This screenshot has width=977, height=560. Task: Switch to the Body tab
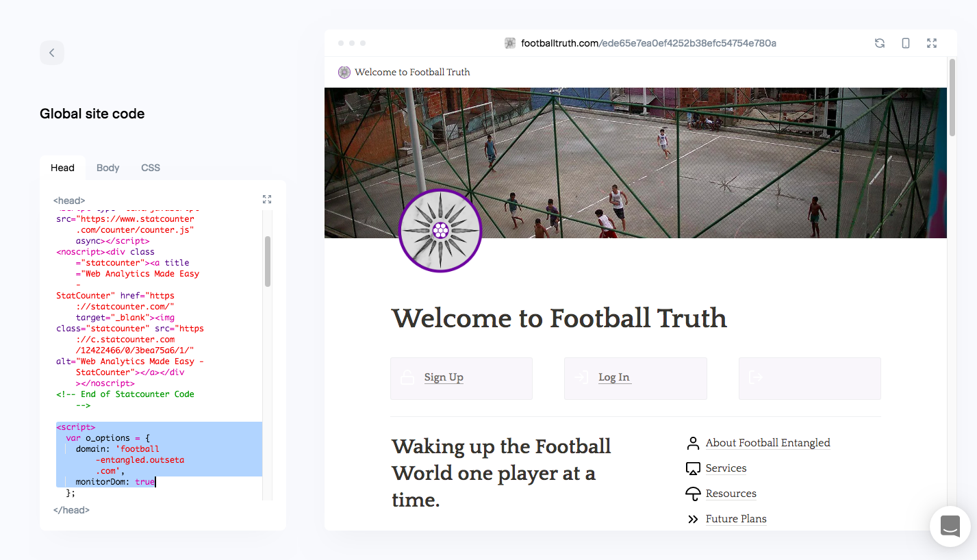[x=107, y=168]
